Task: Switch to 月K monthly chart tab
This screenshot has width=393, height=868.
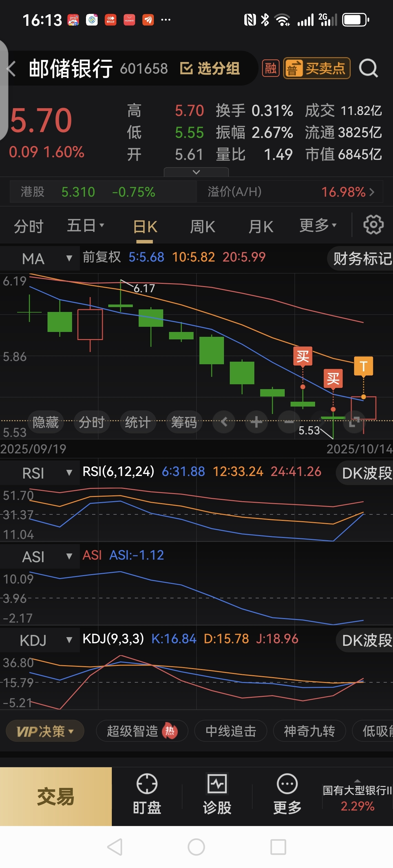Action: point(261,227)
